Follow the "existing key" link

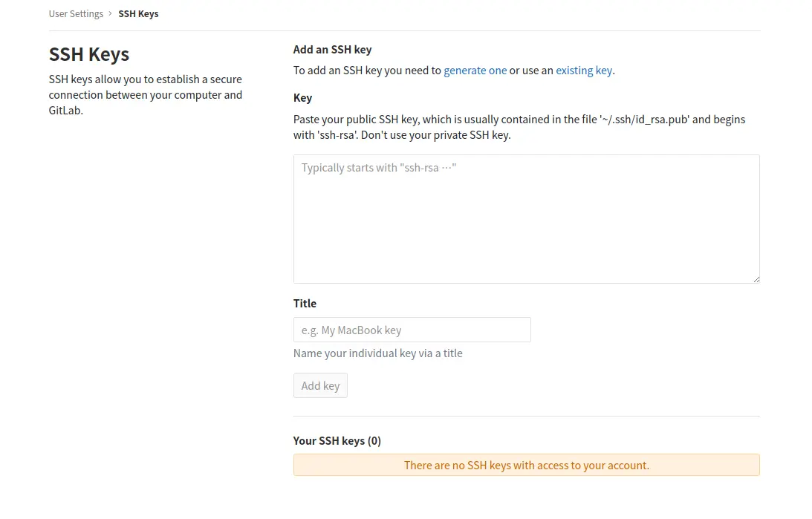point(584,71)
